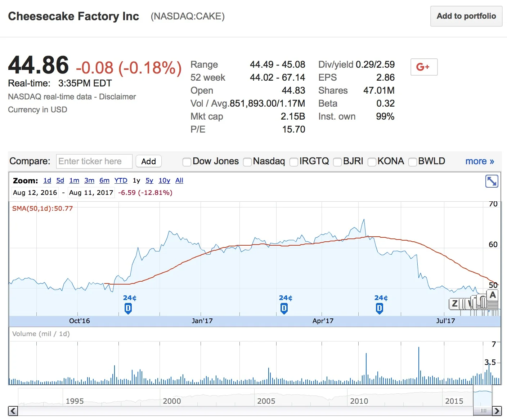The width and height of the screenshot is (507, 420).
Task: Click the 52 week range 44.02 - 67.14
Action: click(x=277, y=78)
